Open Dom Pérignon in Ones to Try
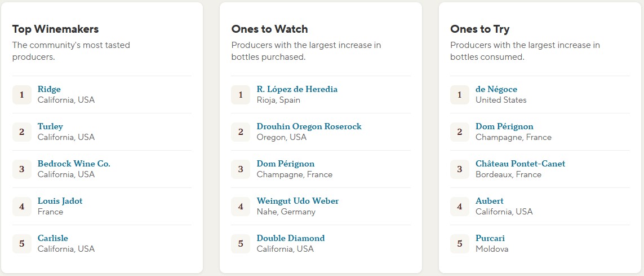The width and height of the screenshot is (644, 276). (504, 126)
